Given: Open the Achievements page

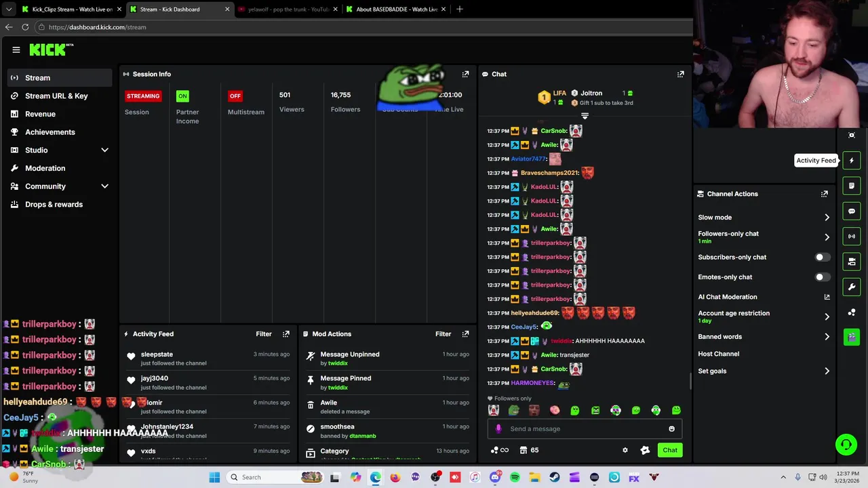Looking at the screenshot, I should tap(60, 132).
